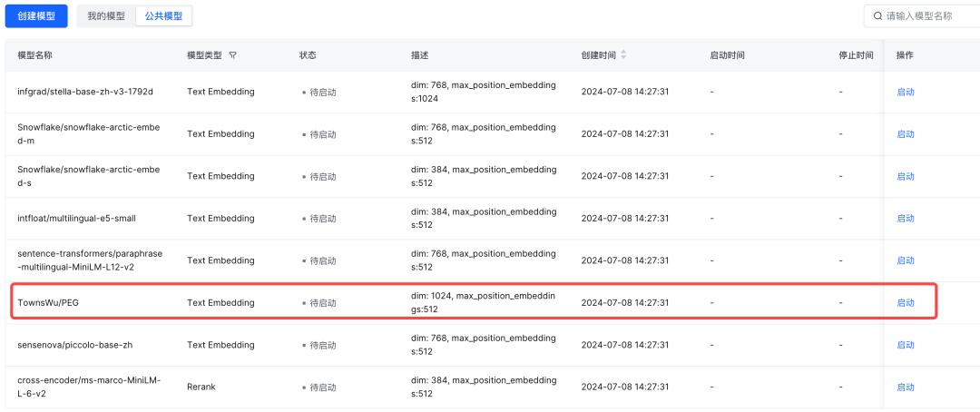Click 启动 for Snowflake/snowflake-arctic-embed-s

[906, 176]
